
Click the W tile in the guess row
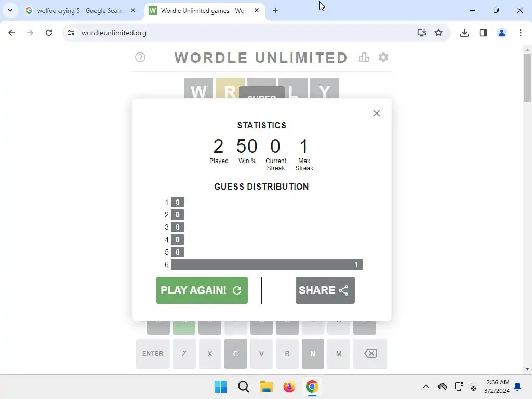198,88
